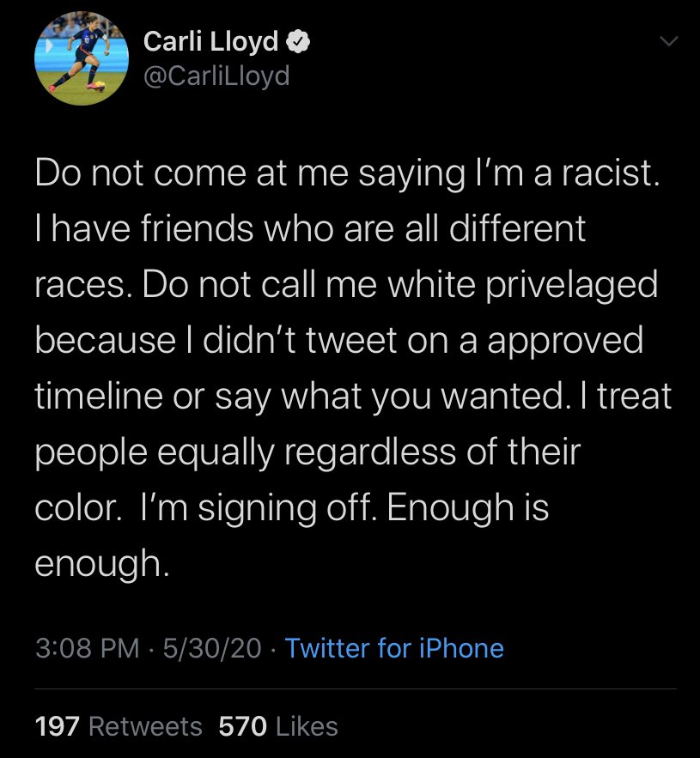The image size is (700, 758).
Task: Click the 3:08 PM timestamp
Action: [87, 647]
